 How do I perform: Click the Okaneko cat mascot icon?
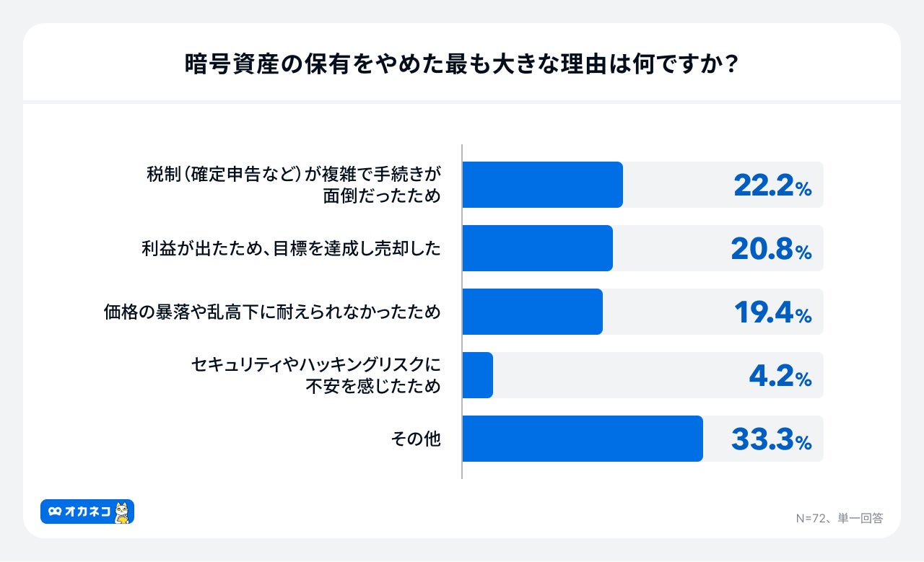coord(123,512)
